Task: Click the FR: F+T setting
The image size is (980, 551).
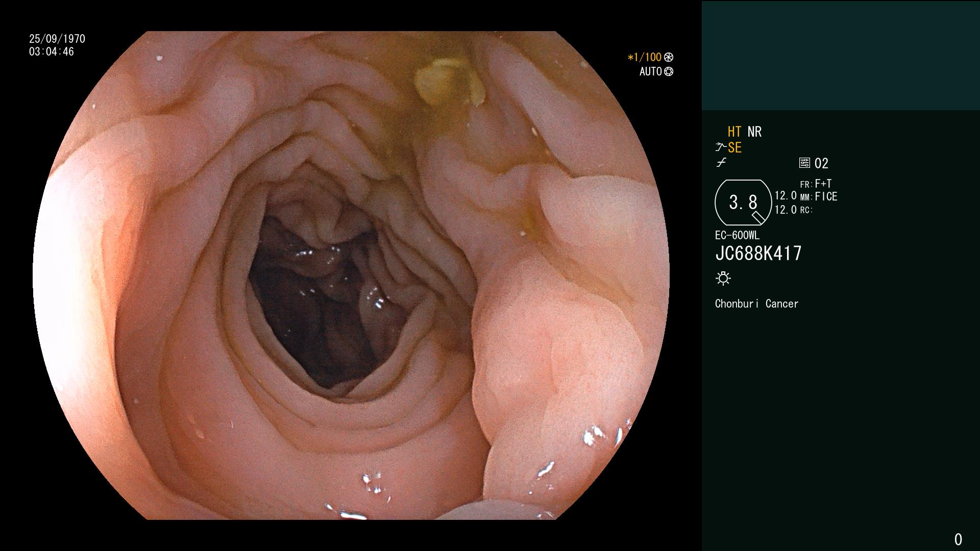Action: click(x=816, y=184)
